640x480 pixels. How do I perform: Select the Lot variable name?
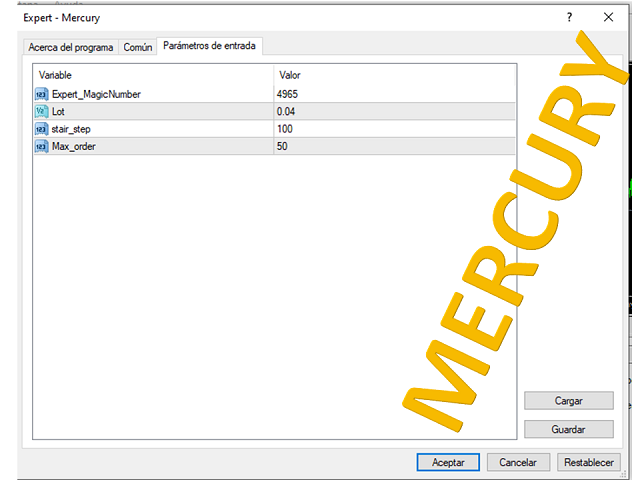[x=58, y=111]
